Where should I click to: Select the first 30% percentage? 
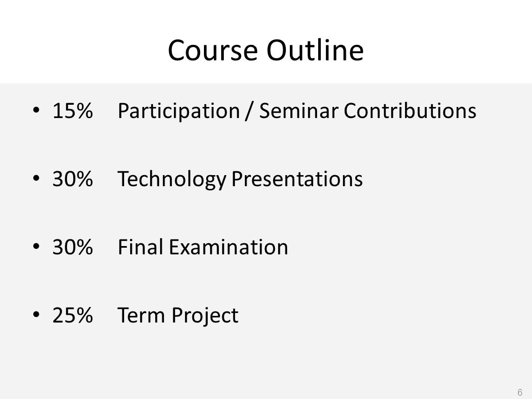(x=73, y=179)
